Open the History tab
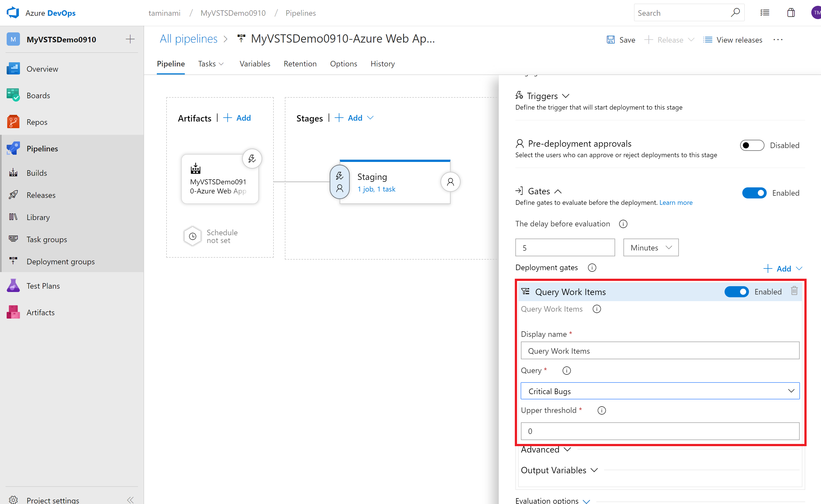Image resolution: width=821 pixels, height=504 pixels. [382, 64]
